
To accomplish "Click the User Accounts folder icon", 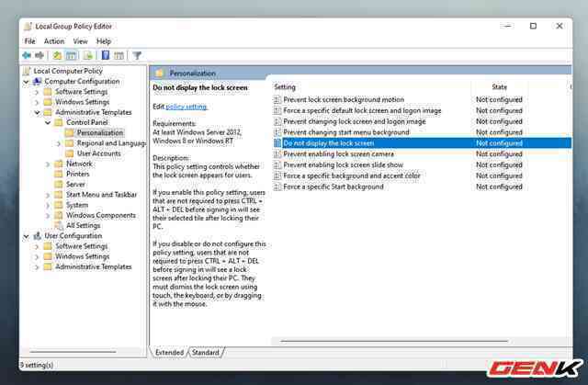I will (70, 153).
